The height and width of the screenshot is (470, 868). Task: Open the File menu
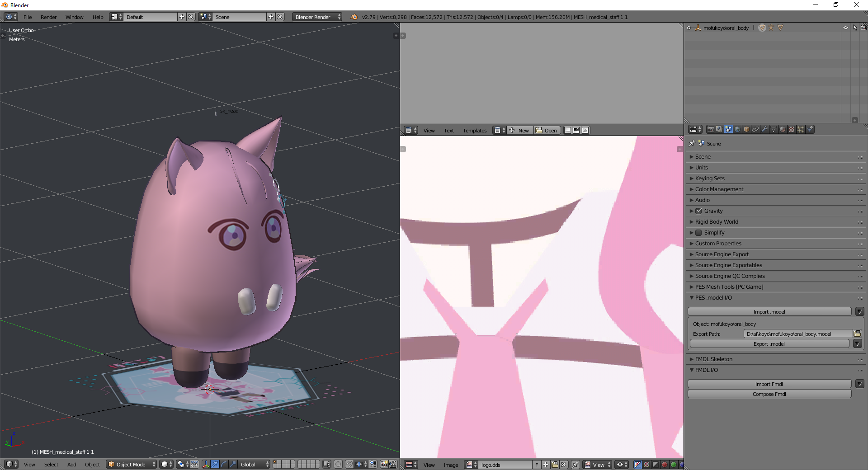pos(28,17)
